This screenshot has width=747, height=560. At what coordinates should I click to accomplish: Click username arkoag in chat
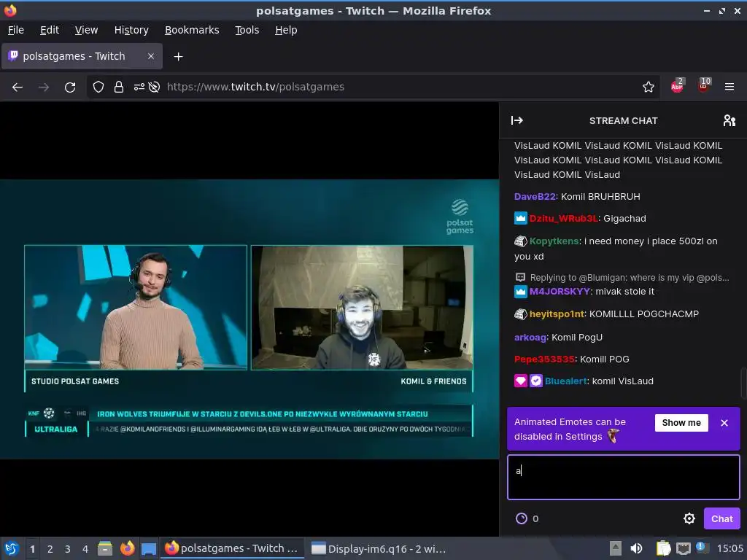coord(530,337)
